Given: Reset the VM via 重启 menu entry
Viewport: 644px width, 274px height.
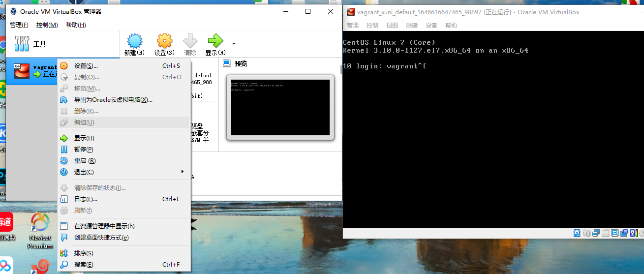Looking at the screenshot, I should coord(123,161).
